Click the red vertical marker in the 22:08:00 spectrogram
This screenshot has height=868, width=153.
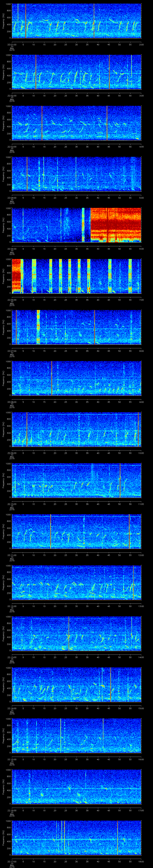(52, 378)
